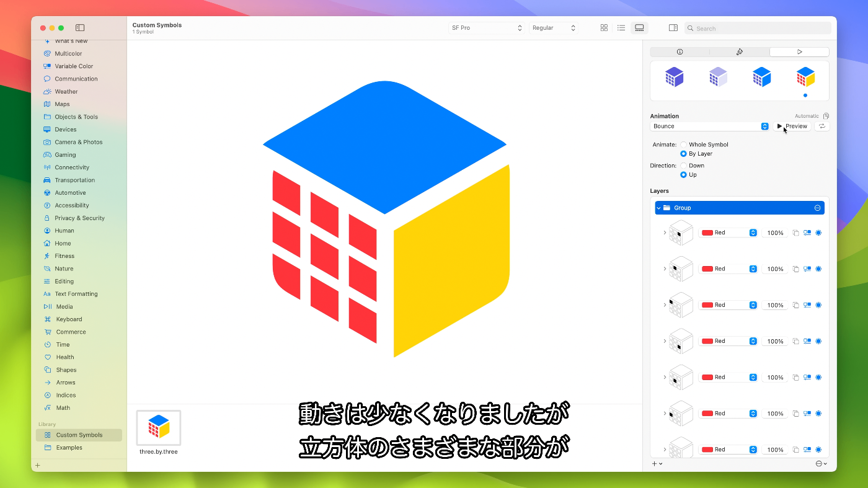The width and height of the screenshot is (868, 488).
Task: Copy the animation code via clipboard icon
Action: [x=826, y=116]
